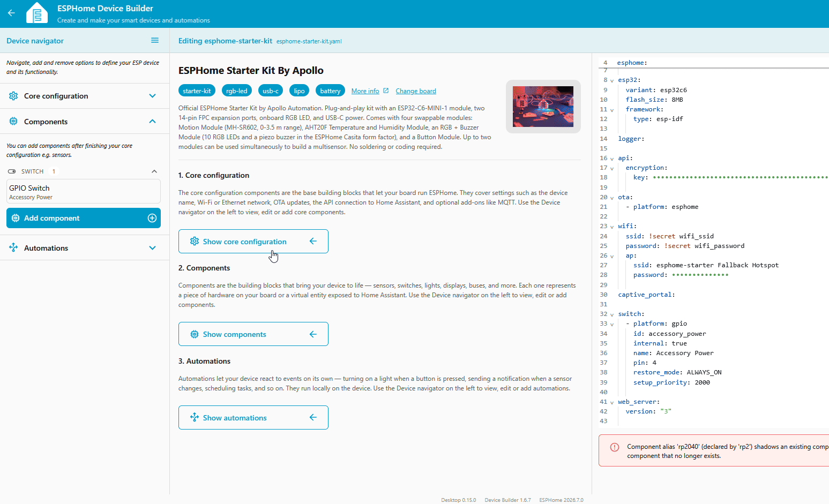
Task: Click chip icon in Show components button
Action: click(195, 334)
